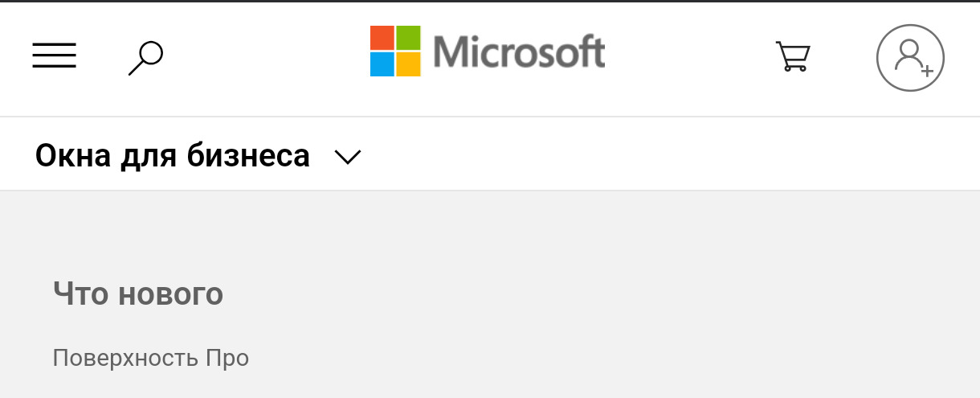The width and height of the screenshot is (980, 398).
Task: Click the Microsoft wordmark text
Action: tap(519, 52)
